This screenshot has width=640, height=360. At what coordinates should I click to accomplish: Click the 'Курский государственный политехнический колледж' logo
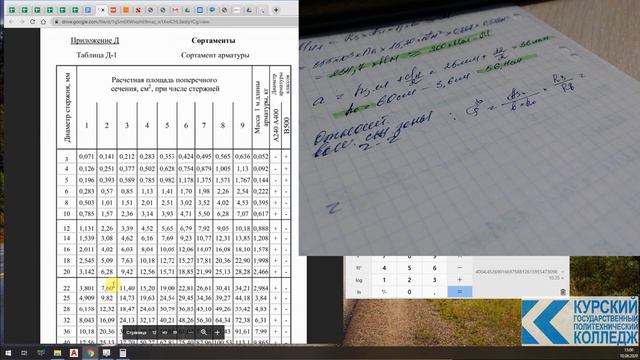tap(580, 322)
